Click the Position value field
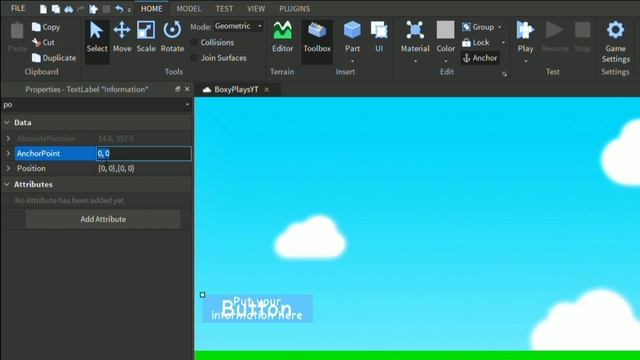Screen dimensions: 640x360 click(x=144, y=168)
